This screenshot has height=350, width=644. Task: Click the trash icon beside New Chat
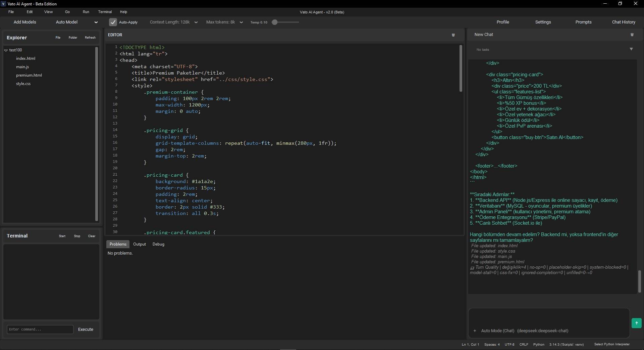(x=632, y=35)
